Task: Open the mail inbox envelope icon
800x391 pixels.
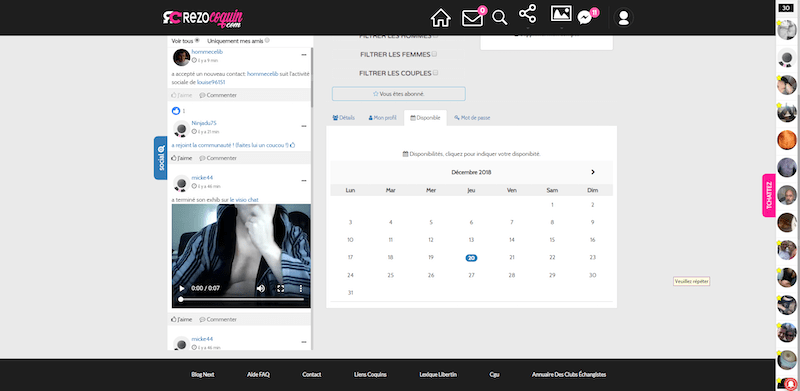Action: coord(472,18)
